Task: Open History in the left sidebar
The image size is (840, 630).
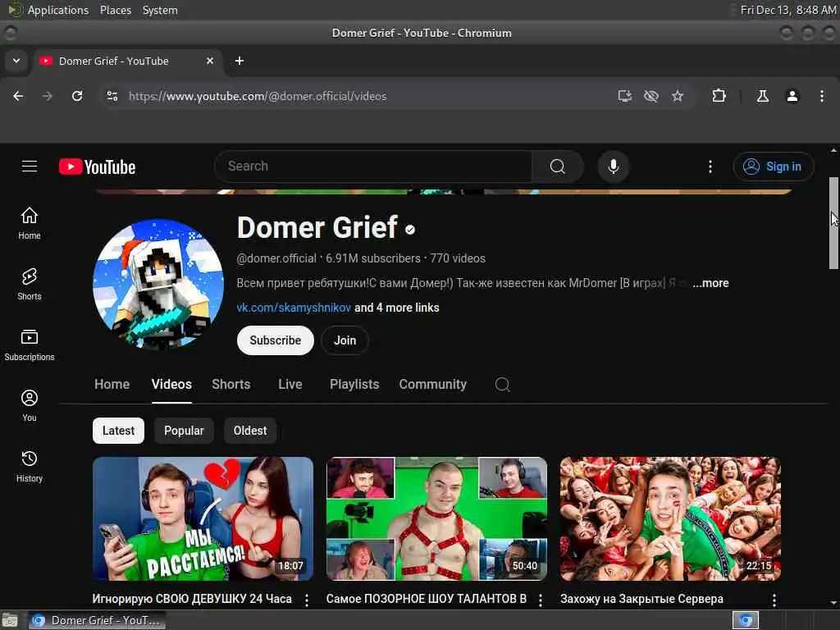Action: [x=30, y=466]
